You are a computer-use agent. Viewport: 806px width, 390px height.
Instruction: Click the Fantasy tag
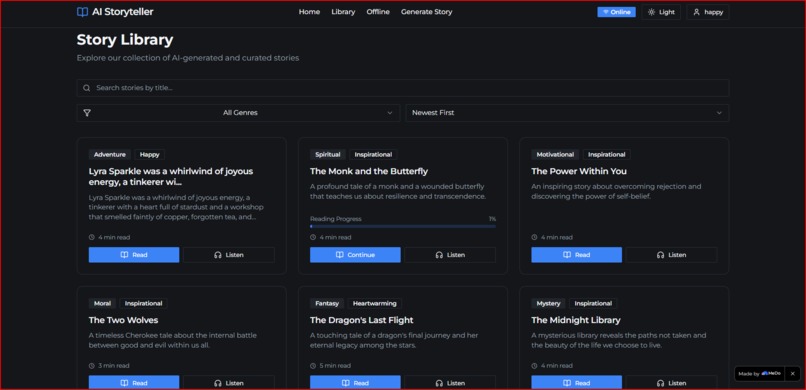click(327, 304)
